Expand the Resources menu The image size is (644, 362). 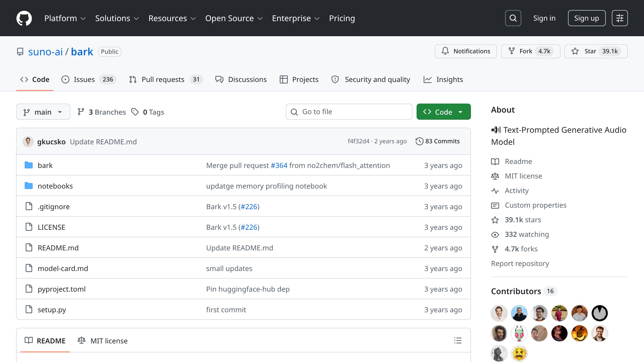point(172,18)
